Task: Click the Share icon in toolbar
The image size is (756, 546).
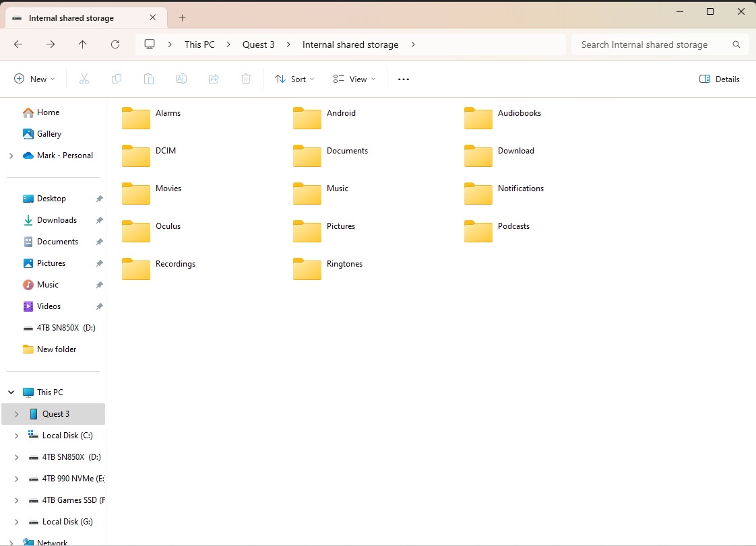Action: point(214,79)
